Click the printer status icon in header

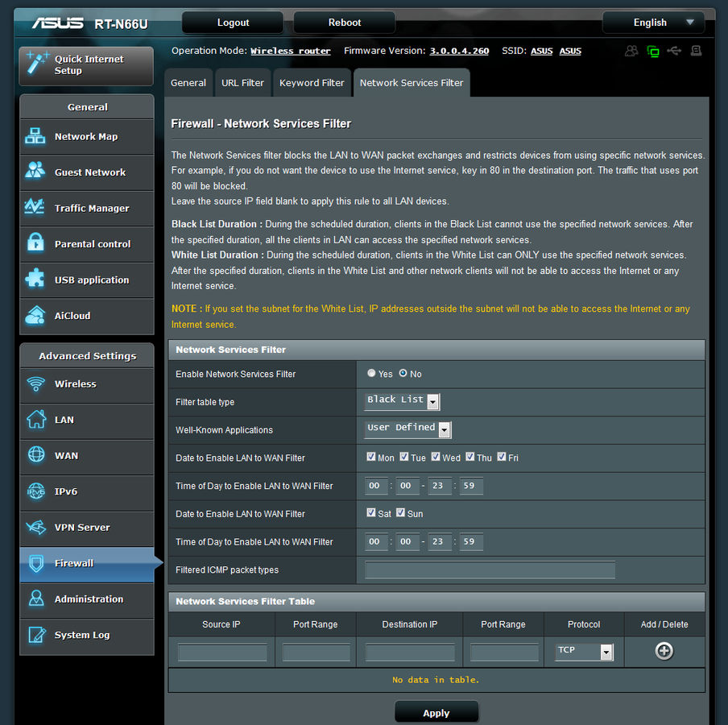click(x=696, y=51)
